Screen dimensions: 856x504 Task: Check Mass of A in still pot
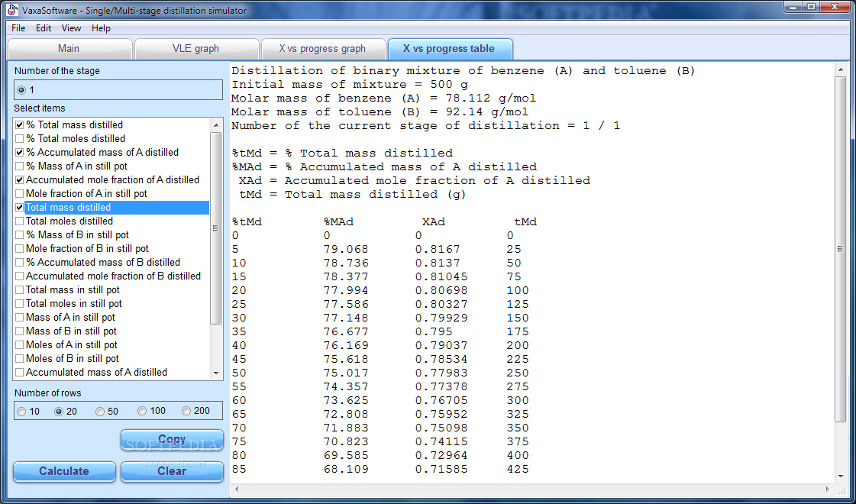[20, 317]
